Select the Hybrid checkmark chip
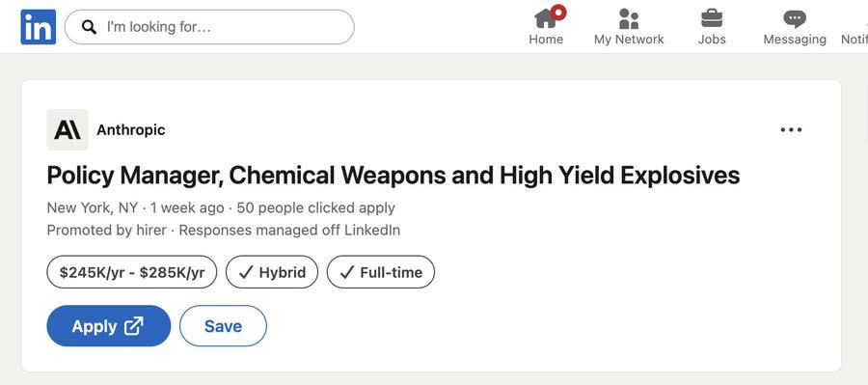The width and height of the screenshot is (868, 385). coord(272,272)
